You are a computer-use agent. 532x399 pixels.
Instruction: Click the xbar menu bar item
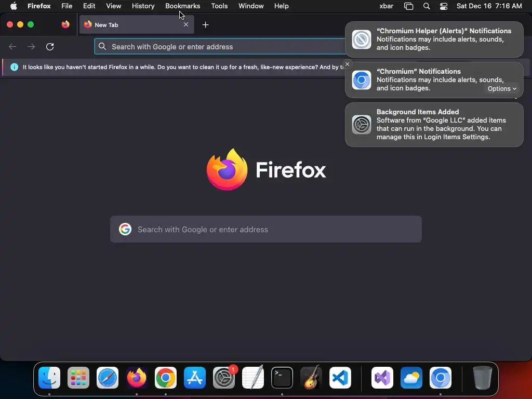pyautogui.click(x=386, y=6)
